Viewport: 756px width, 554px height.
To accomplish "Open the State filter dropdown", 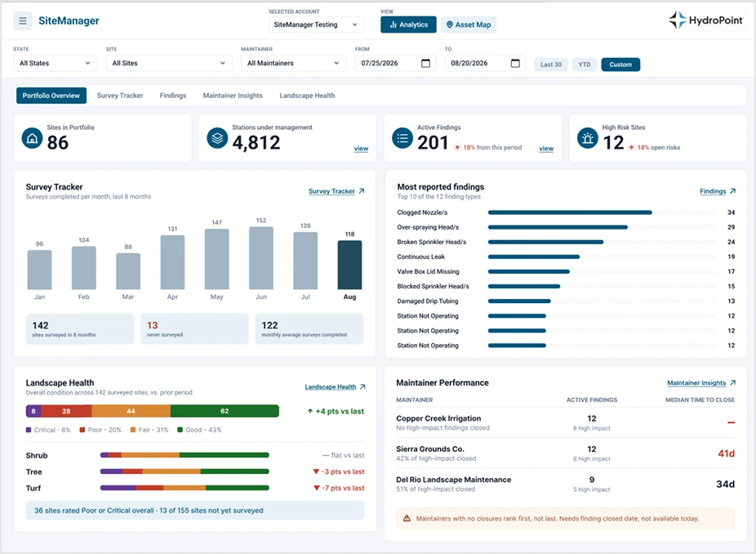I will point(55,63).
